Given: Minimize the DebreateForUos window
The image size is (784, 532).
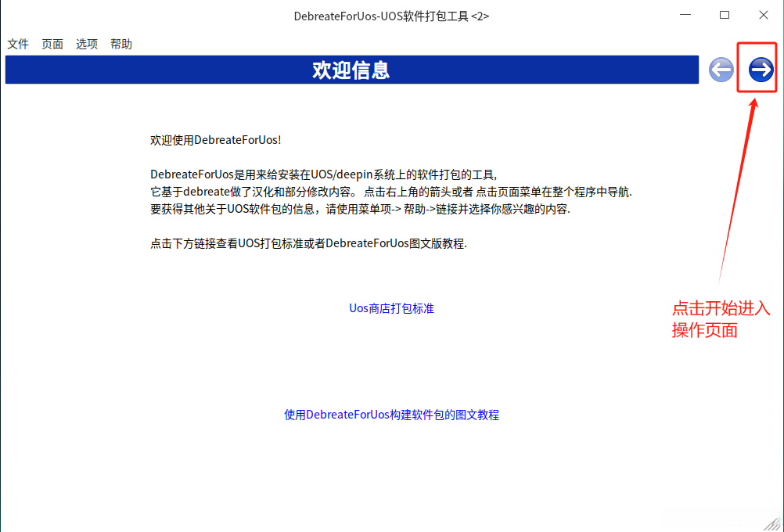Looking at the screenshot, I should 685,15.
